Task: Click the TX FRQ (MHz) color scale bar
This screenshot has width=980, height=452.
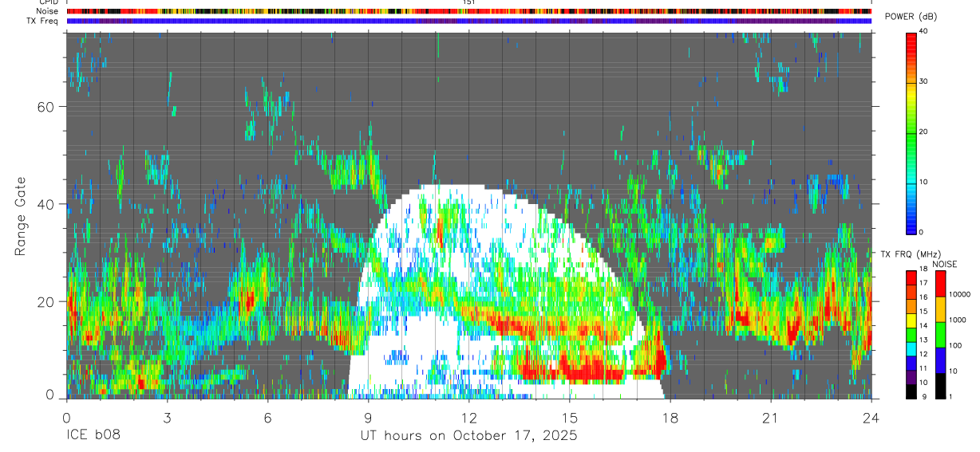Action: [x=911, y=334]
